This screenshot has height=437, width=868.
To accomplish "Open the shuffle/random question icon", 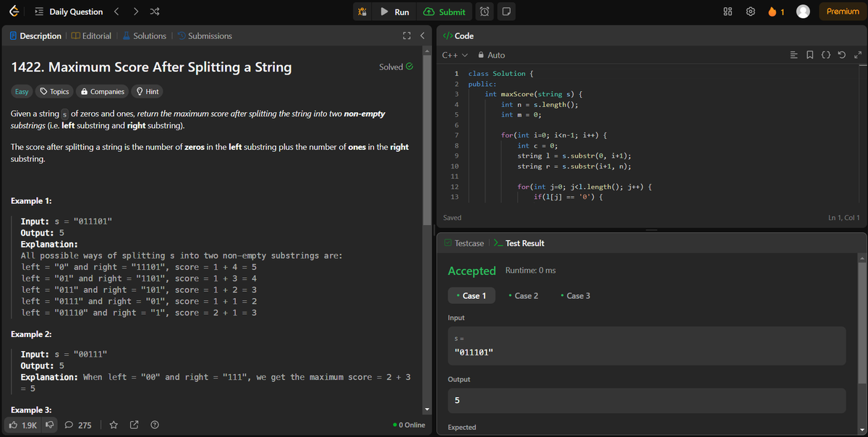I will (x=153, y=11).
